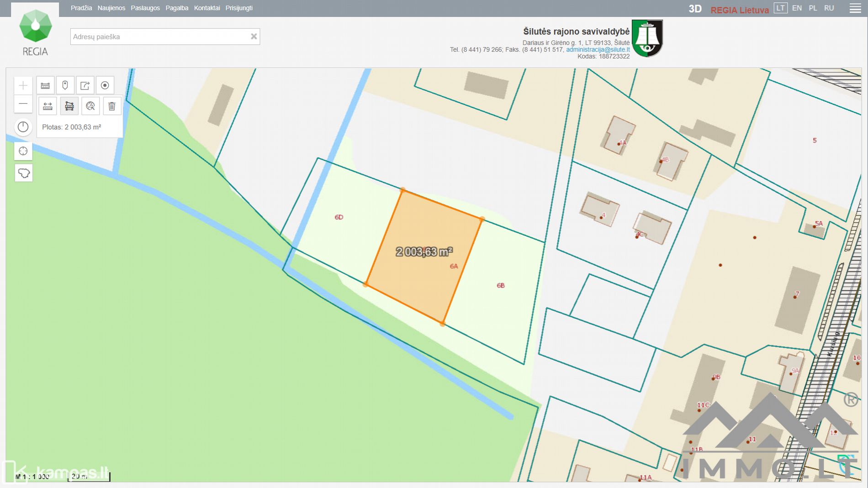Click address label 9B on map
This screenshot has height=488, width=868.
716,377
